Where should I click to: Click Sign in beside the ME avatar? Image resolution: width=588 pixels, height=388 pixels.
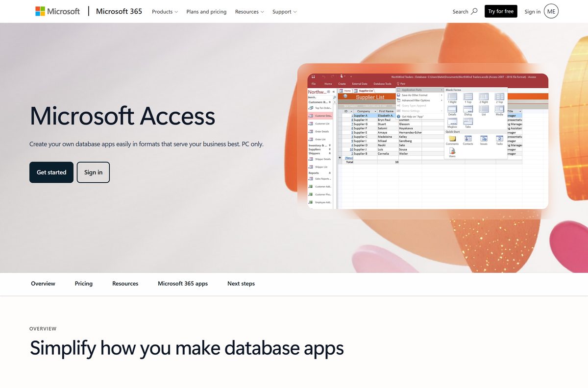[533, 11]
